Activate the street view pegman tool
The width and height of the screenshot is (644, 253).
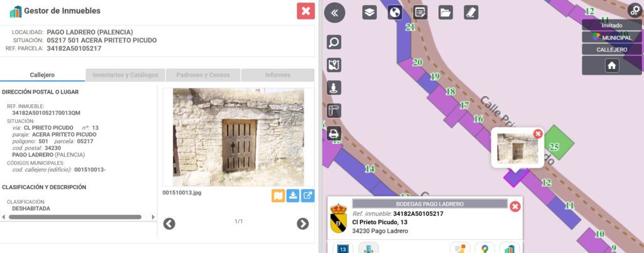point(334,88)
